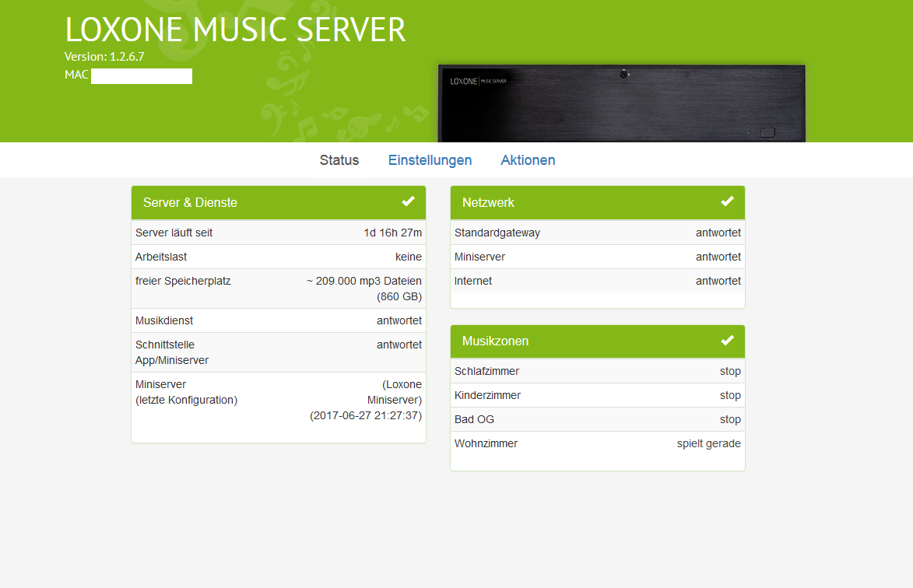Click the Kinderzimmer 'stop' status

pos(730,395)
